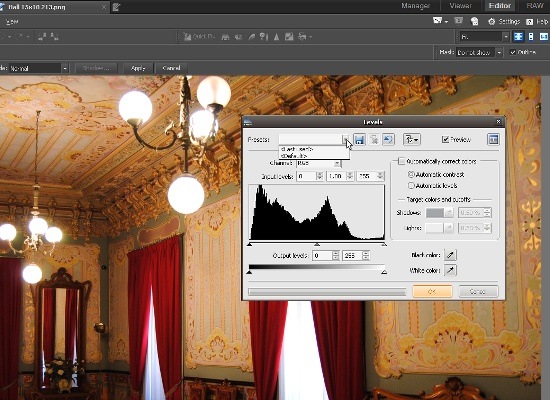Click the Lights eyedropper icon
Image resolution: width=550 pixels, height=400 pixels.
449,228
